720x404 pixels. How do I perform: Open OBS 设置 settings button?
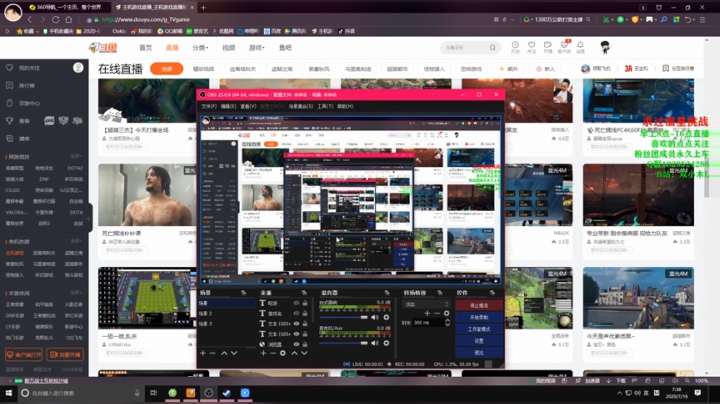(x=478, y=341)
